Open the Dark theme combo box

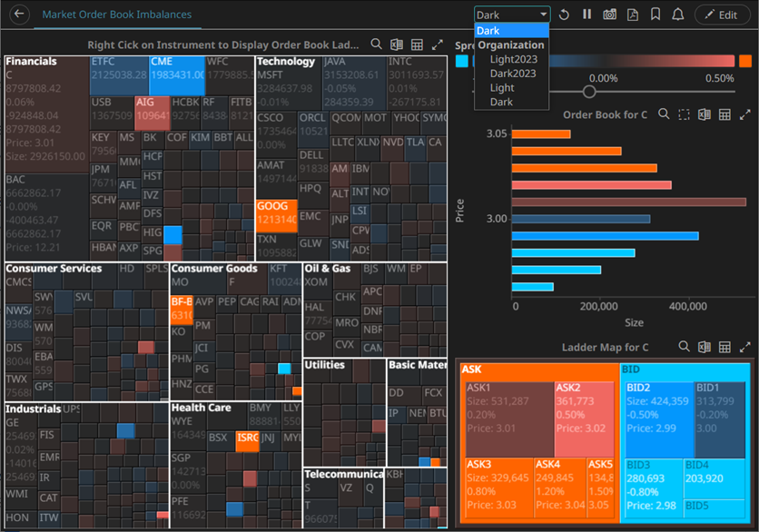pos(512,15)
